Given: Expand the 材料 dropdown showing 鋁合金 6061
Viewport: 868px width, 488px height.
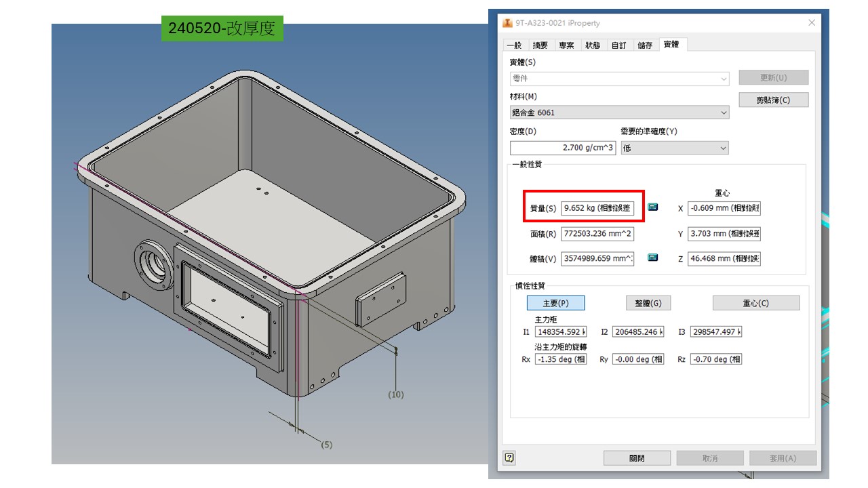Looking at the screenshot, I should [619, 113].
